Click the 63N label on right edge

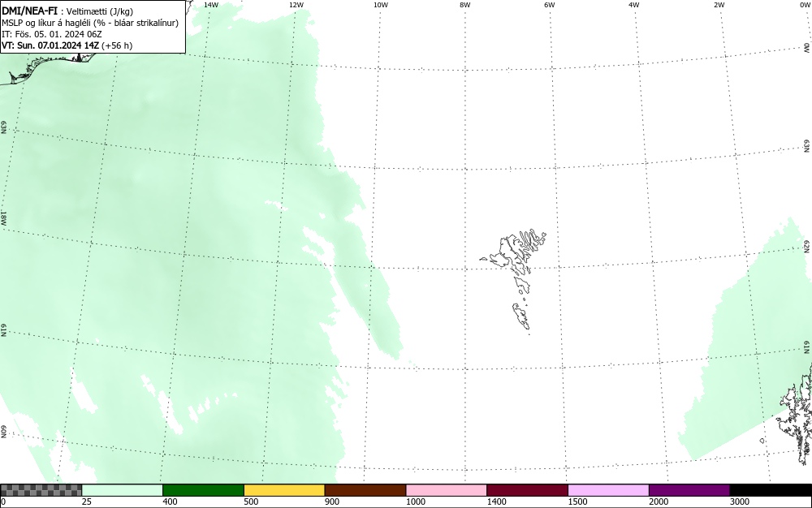[x=807, y=146]
